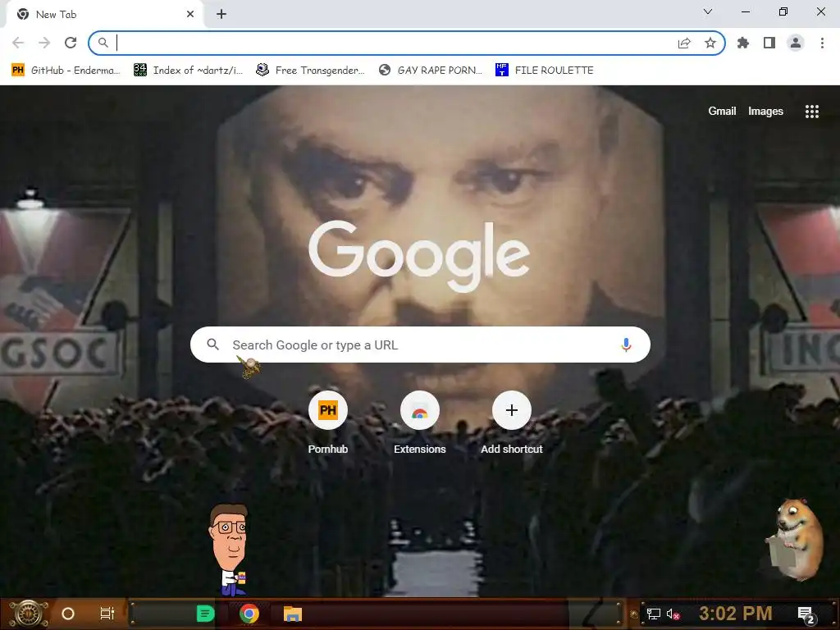Screen dimensions: 840x630
Task: Open the Images link
Action: 765,112
